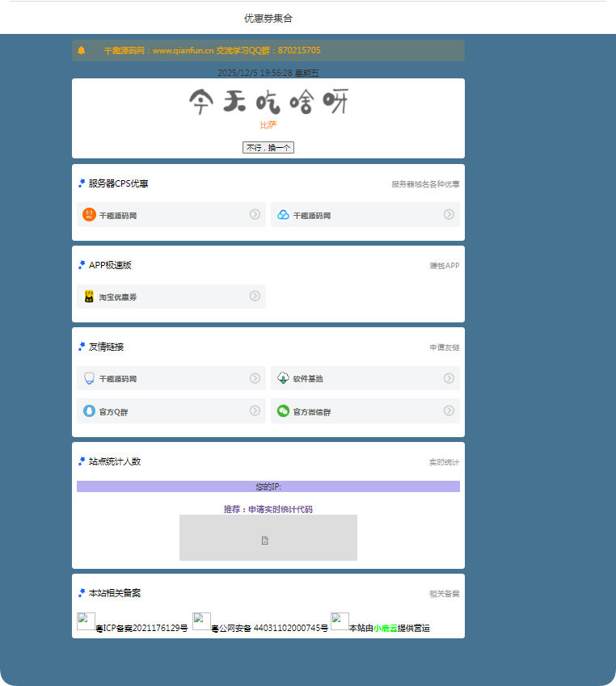Open the 实时统计 link
The width and height of the screenshot is (616, 686).
coord(445,462)
